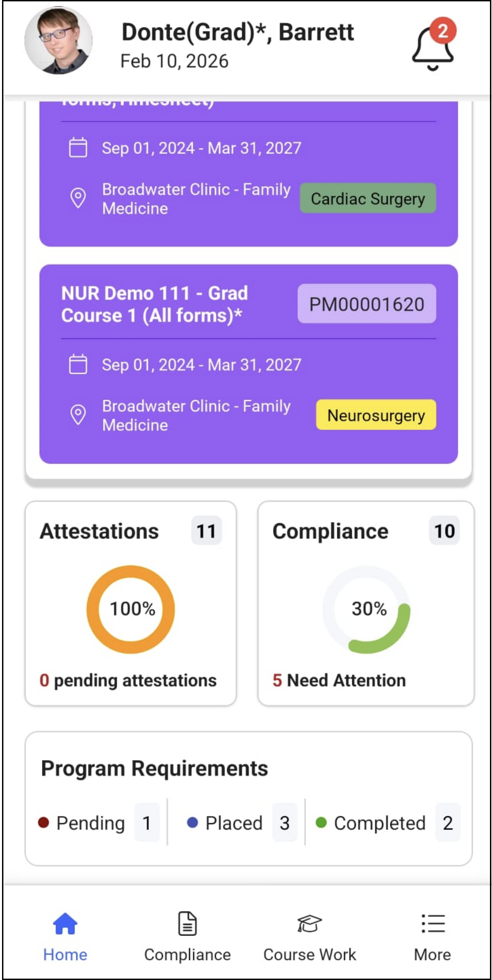Tap the Cardiac Surgery green tag

[368, 198]
